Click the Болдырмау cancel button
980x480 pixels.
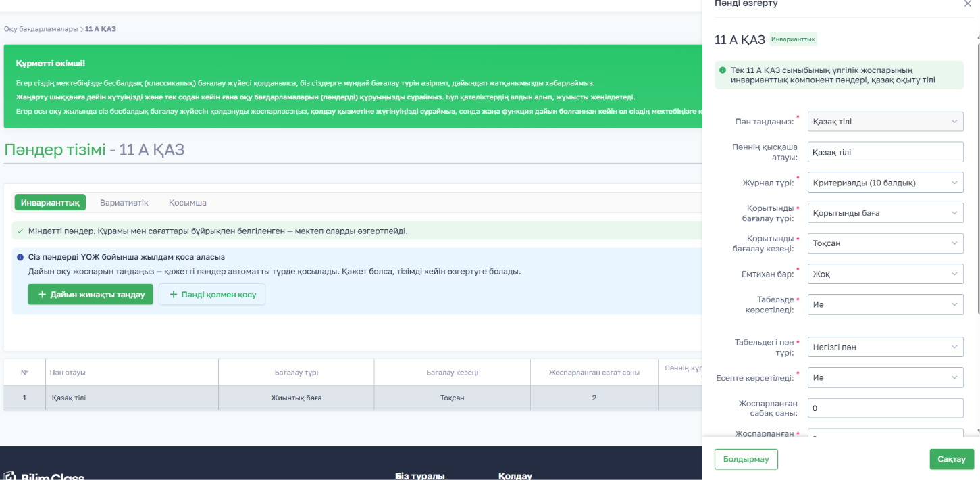pyautogui.click(x=746, y=459)
